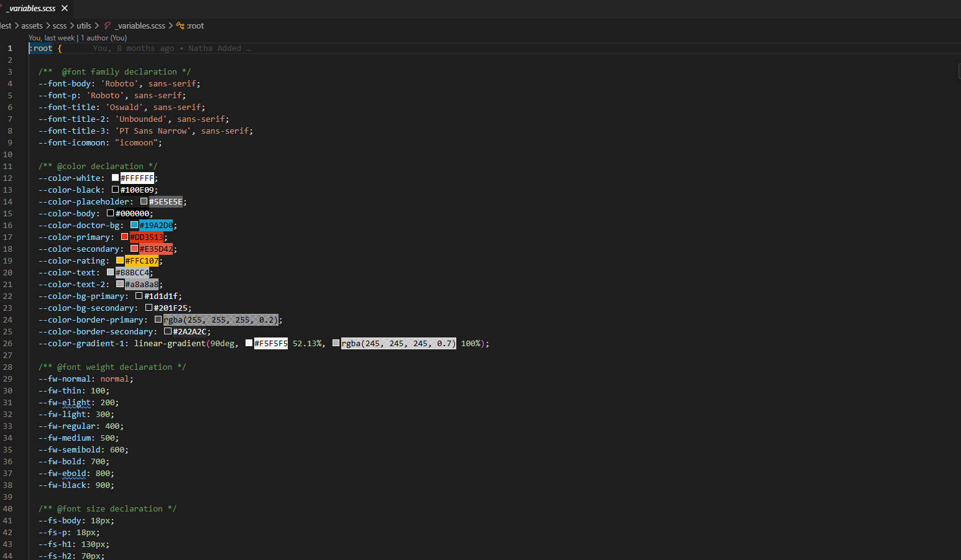Screen dimensions: 961x560
Task: Click the 'Oswald' font value
Action: (x=124, y=107)
